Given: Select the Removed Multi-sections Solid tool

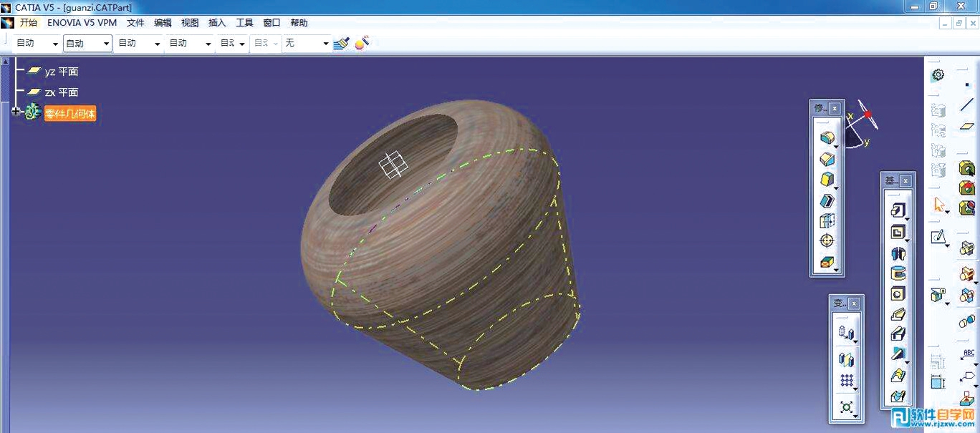Looking at the screenshot, I should (898, 396).
